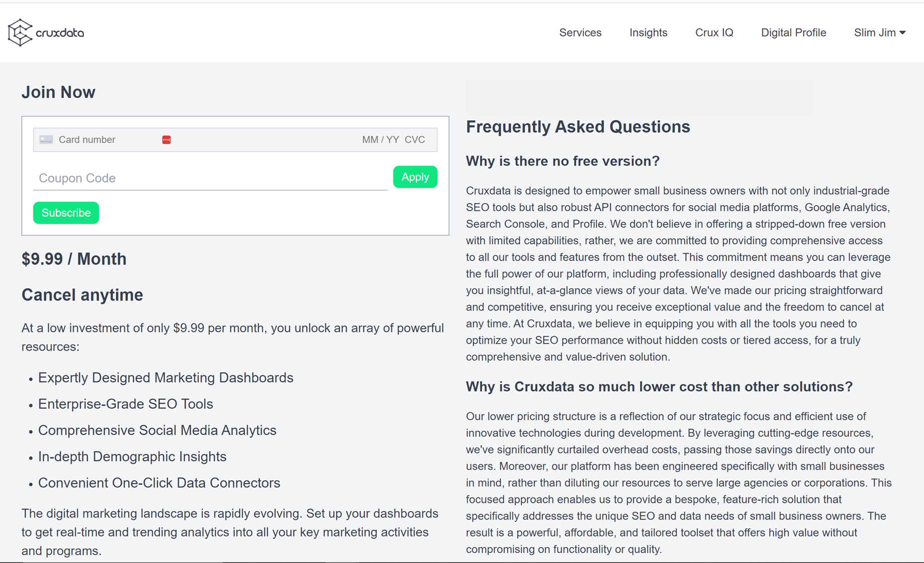Screen dimensions: 924x563
Task: Click the Apply coupon button
Action: tap(415, 177)
